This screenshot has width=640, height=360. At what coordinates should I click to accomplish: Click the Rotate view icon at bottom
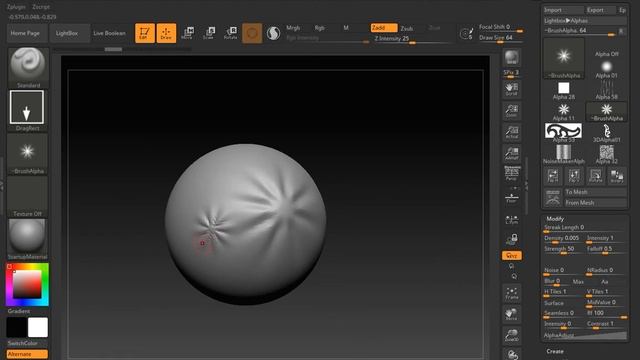pyautogui.click(x=511, y=354)
